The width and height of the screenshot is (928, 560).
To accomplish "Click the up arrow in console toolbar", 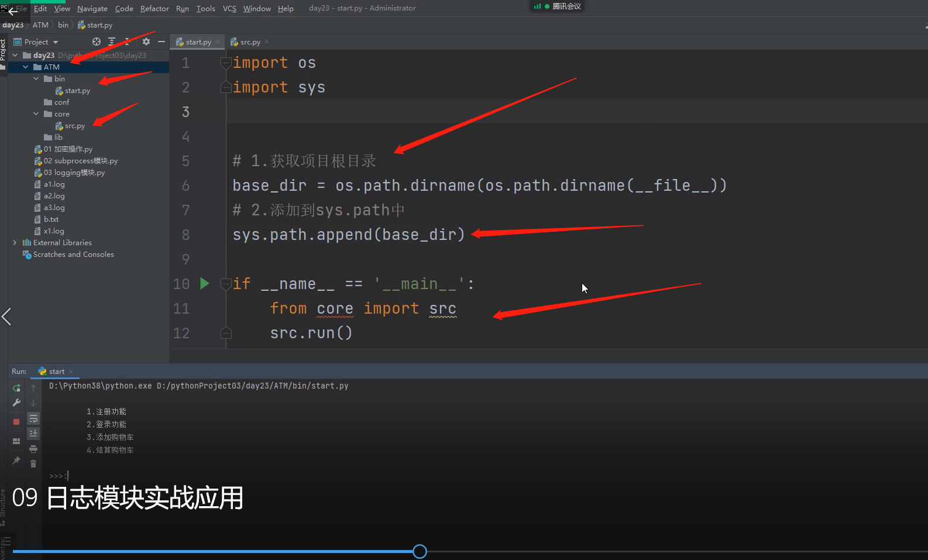I will [x=33, y=388].
